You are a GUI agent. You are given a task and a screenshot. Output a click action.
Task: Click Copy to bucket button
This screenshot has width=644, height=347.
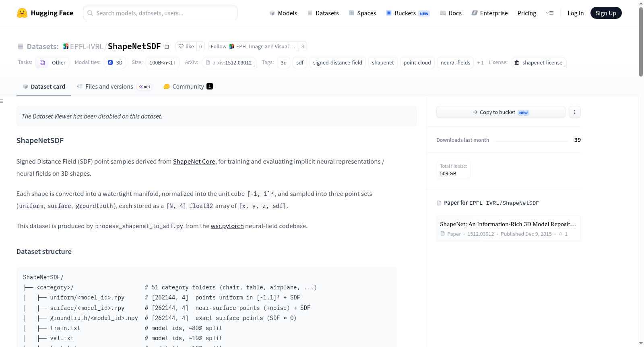pos(501,112)
